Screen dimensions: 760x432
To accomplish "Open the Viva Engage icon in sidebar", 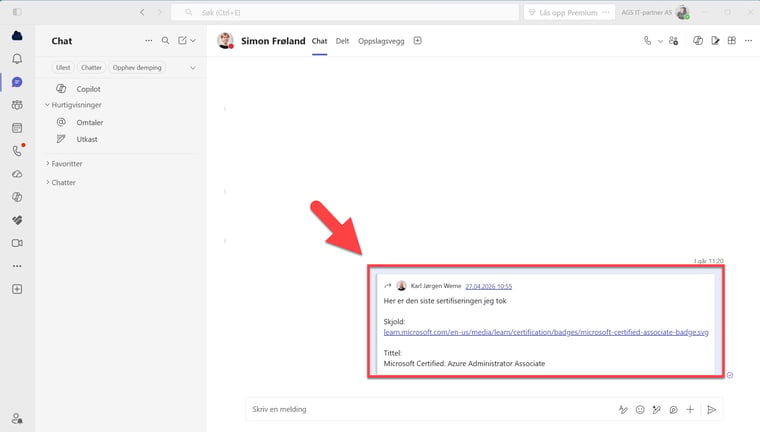I will tap(17, 220).
